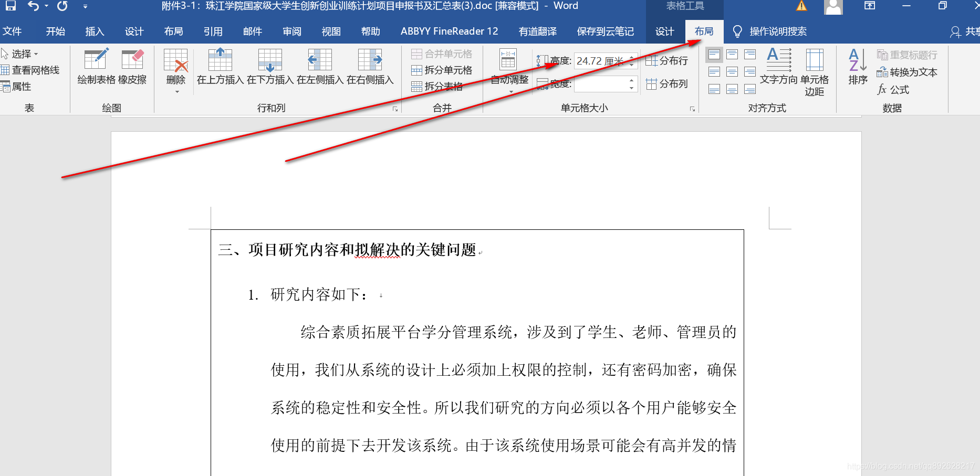Select align top-left alignment icon
The width and height of the screenshot is (980, 476).
[x=714, y=55]
